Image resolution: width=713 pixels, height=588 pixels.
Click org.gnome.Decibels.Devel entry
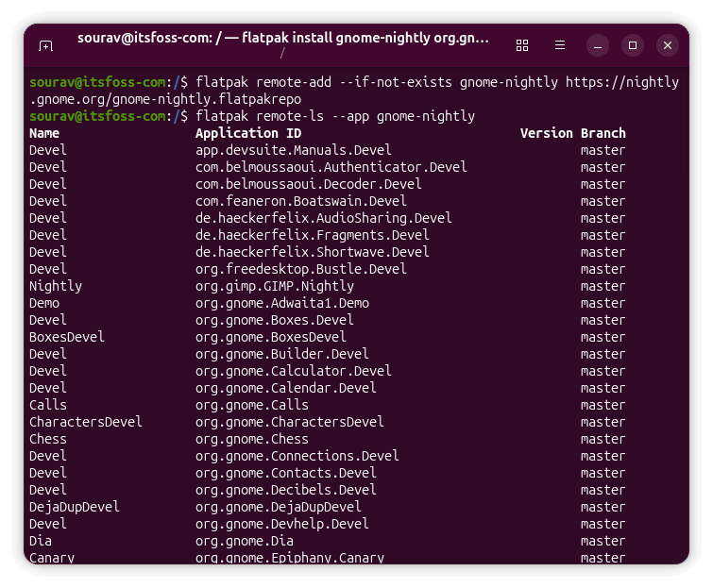[x=286, y=490]
